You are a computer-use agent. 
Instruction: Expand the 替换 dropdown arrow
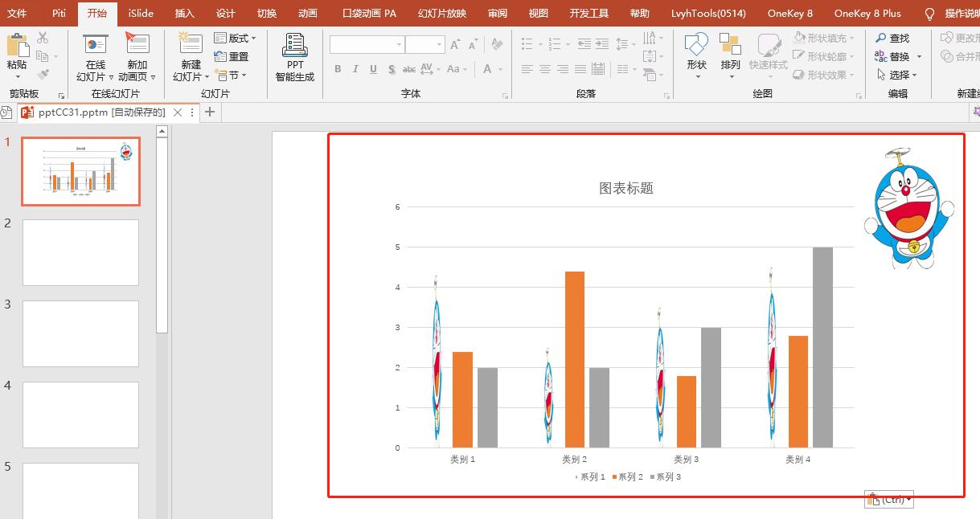tap(919, 55)
